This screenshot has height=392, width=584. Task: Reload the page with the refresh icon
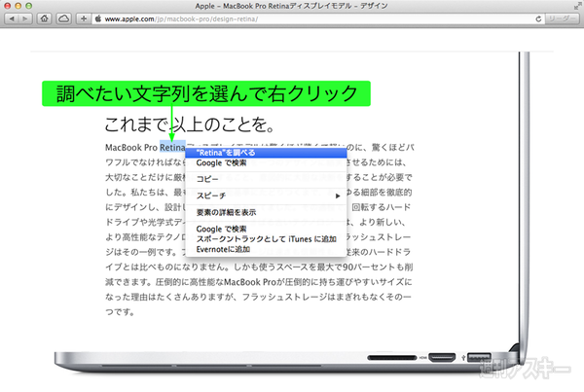pos(538,19)
